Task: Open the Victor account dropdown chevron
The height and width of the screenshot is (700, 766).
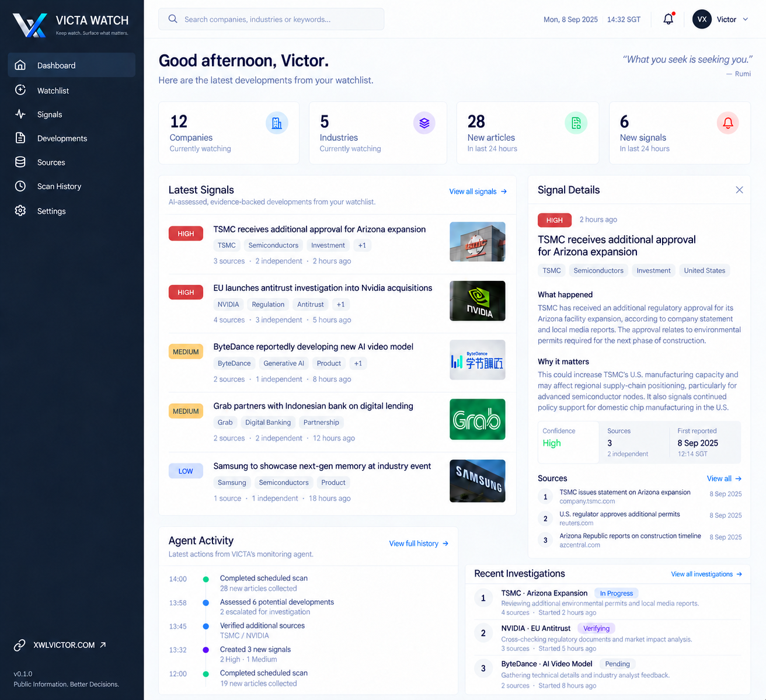Action: (x=746, y=19)
